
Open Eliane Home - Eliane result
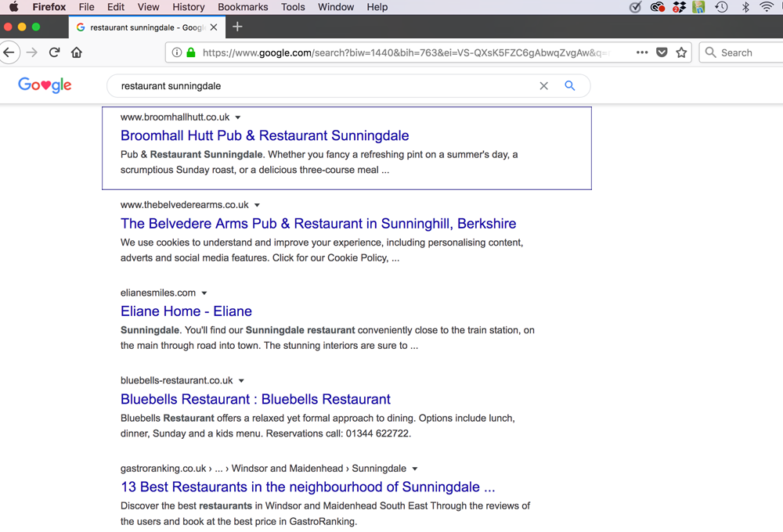(x=186, y=311)
